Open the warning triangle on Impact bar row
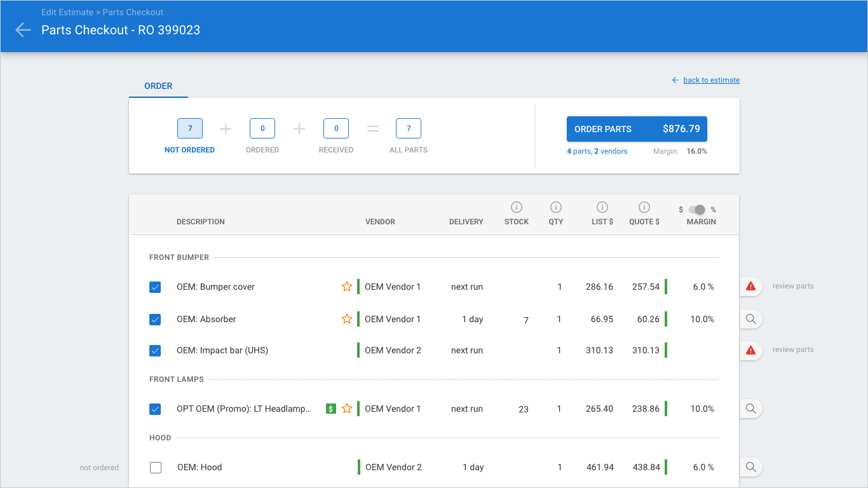This screenshot has height=488, width=868. click(x=750, y=350)
